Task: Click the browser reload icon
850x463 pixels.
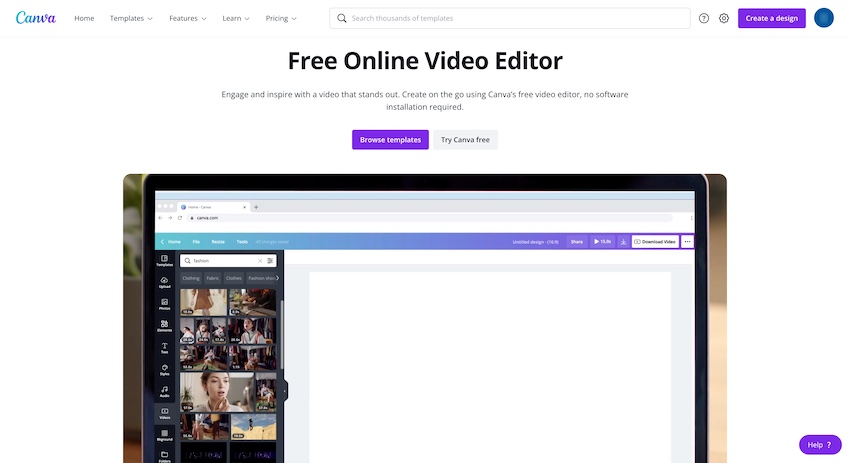Action: tap(180, 218)
